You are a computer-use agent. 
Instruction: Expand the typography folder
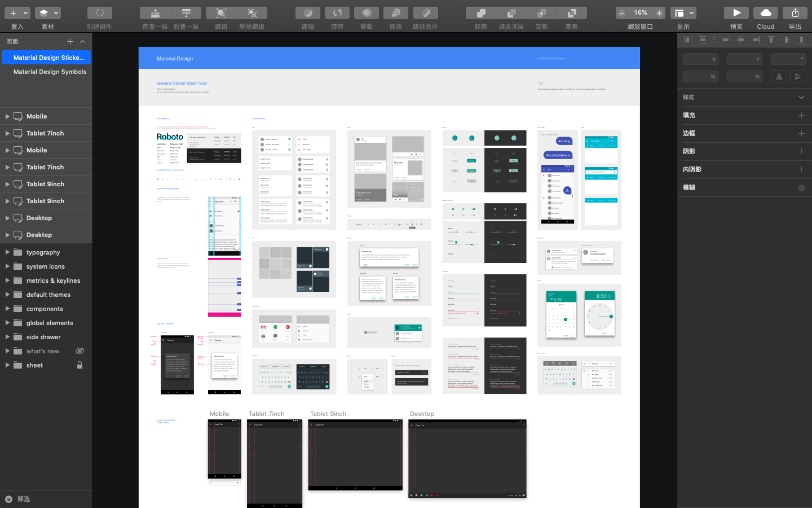(7, 252)
